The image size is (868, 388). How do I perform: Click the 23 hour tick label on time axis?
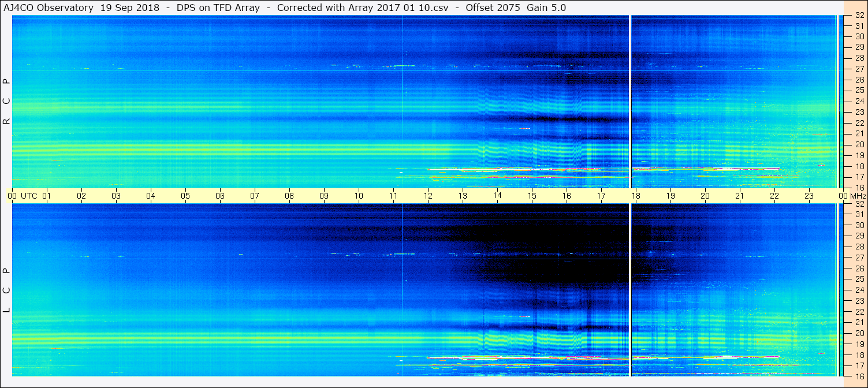click(x=809, y=196)
